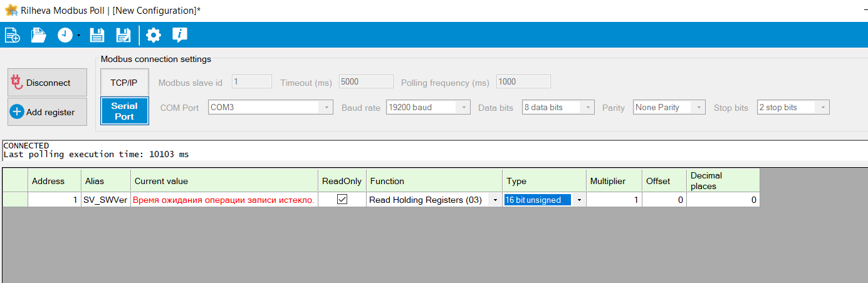The height and width of the screenshot is (283, 868).
Task: Click the Add register button
Action: [48, 112]
